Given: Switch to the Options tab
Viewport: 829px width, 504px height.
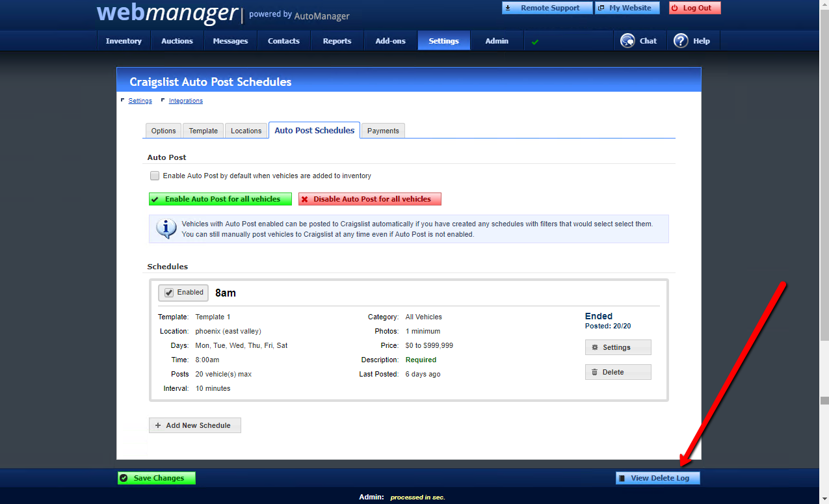Looking at the screenshot, I should [x=163, y=131].
